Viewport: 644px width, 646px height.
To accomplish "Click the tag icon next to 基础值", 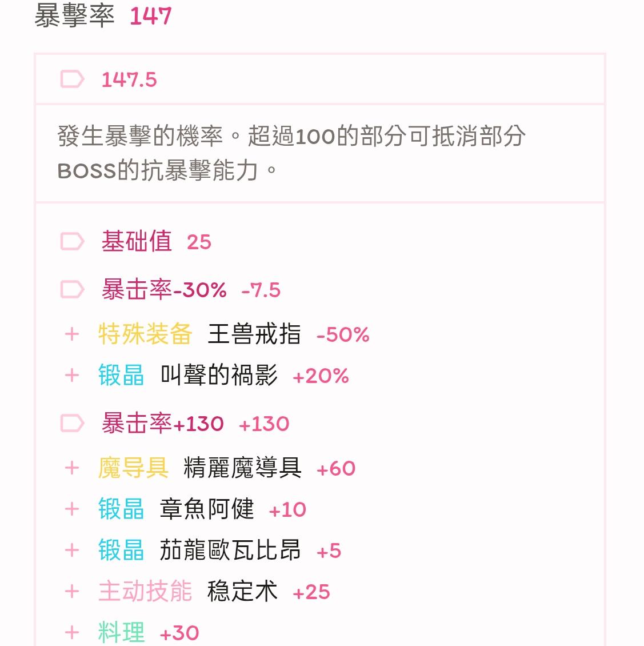I will pyautogui.click(x=73, y=241).
